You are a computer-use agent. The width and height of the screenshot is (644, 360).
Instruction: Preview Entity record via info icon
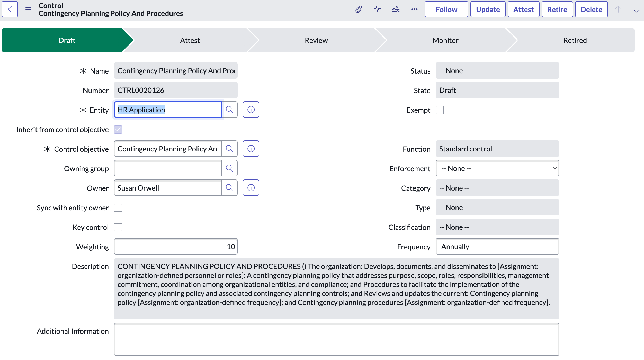(251, 110)
